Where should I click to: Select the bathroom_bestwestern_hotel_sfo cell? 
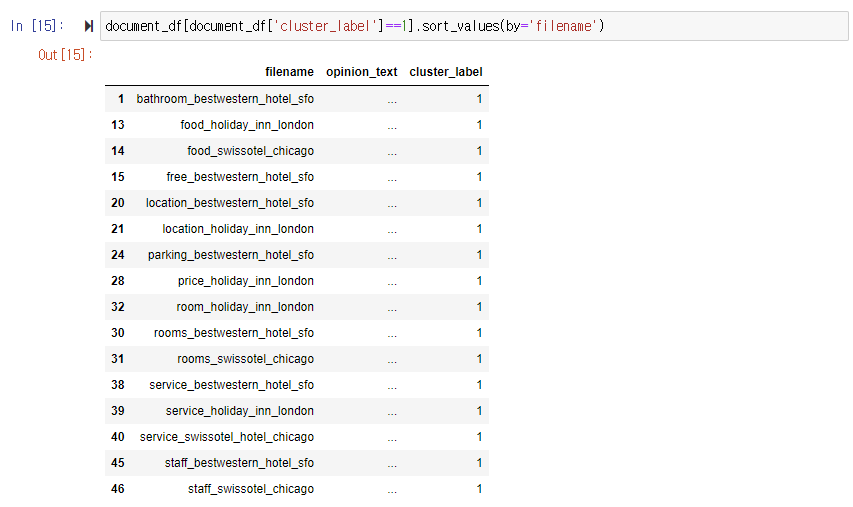[x=225, y=99]
